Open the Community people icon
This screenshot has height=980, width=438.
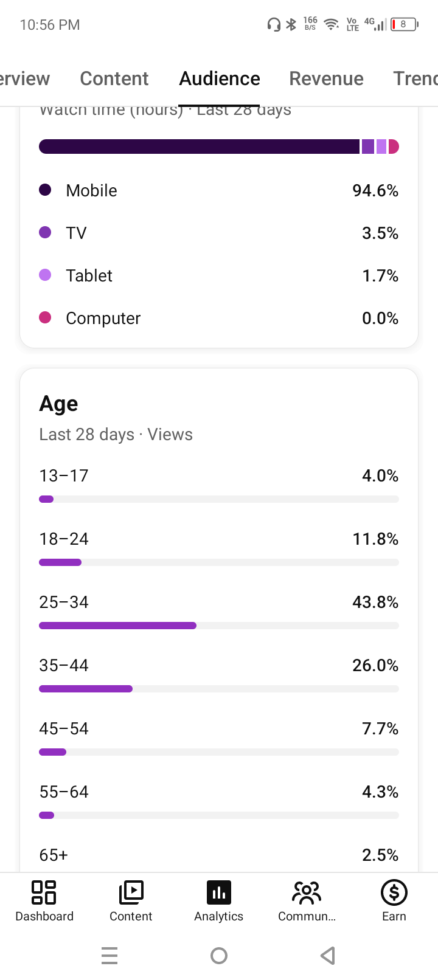(x=307, y=892)
